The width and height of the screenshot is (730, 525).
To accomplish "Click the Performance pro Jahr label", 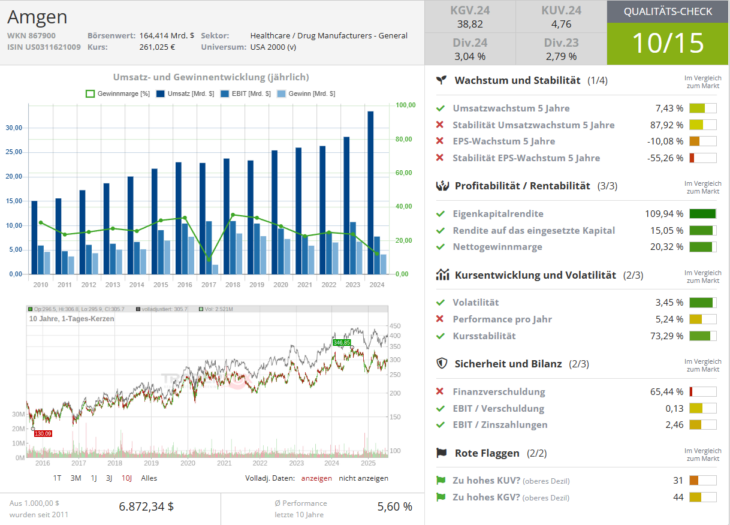I will 502,319.
